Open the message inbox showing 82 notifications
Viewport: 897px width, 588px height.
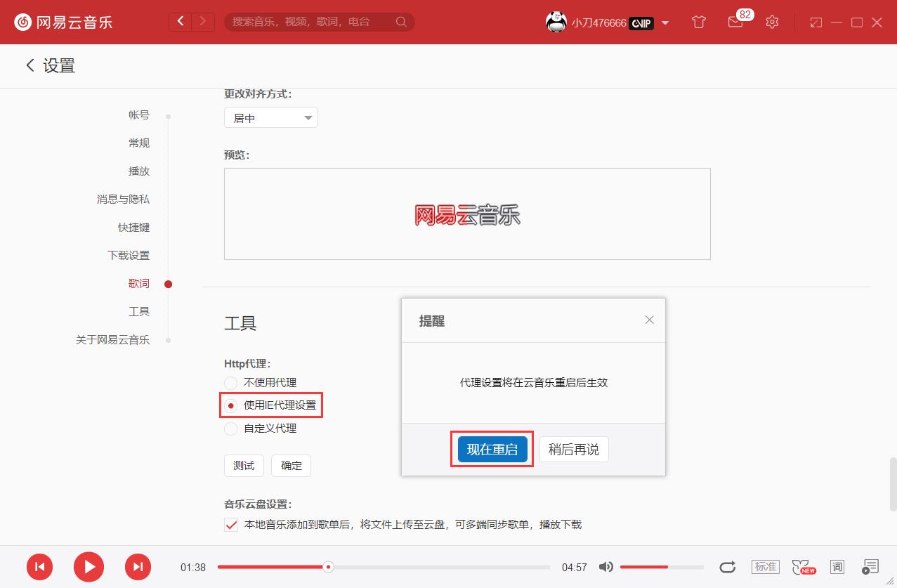click(x=735, y=22)
